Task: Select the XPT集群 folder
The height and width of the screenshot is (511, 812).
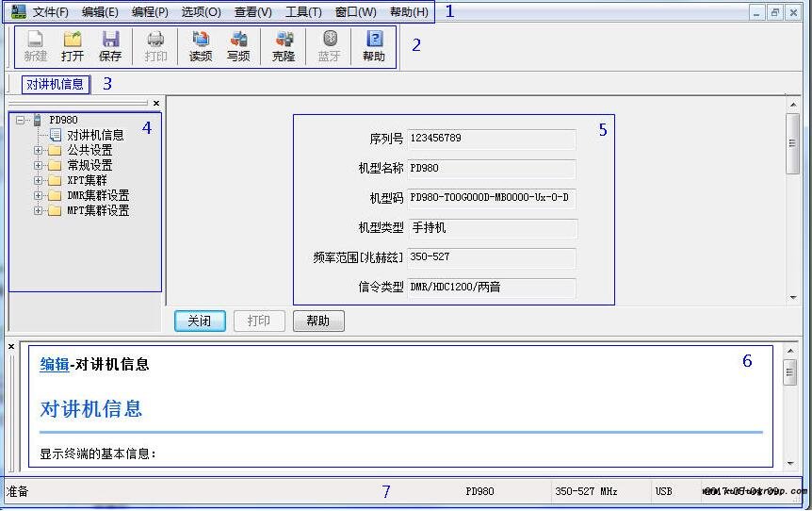Action: [87, 180]
